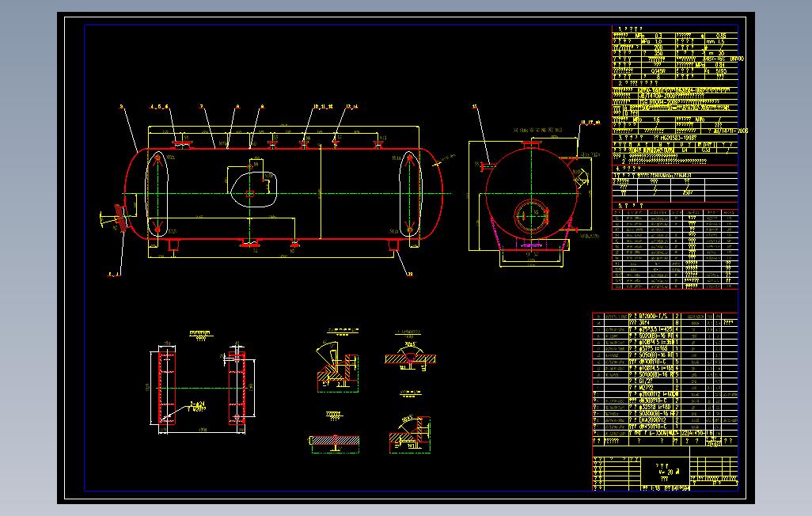Click the callout label 13_14

click(x=351, y=107)
